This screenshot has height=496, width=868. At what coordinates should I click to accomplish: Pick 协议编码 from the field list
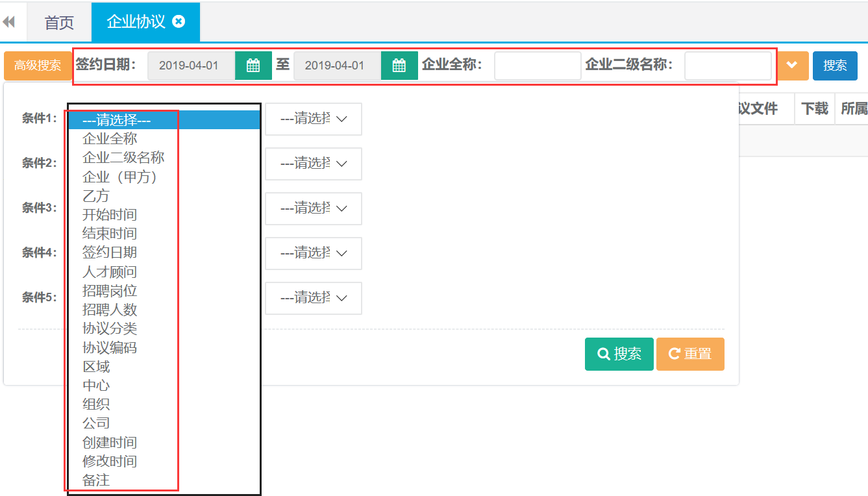click(x=110, y=347)
